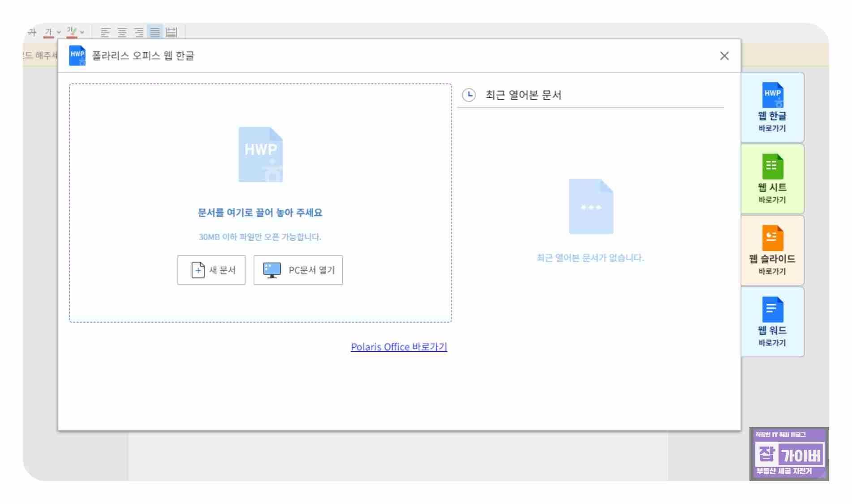Click the '폴라리스 오피스 웹 한글' dialog title
The height and width of the screenshot is (504, 852).
[143, 56]
